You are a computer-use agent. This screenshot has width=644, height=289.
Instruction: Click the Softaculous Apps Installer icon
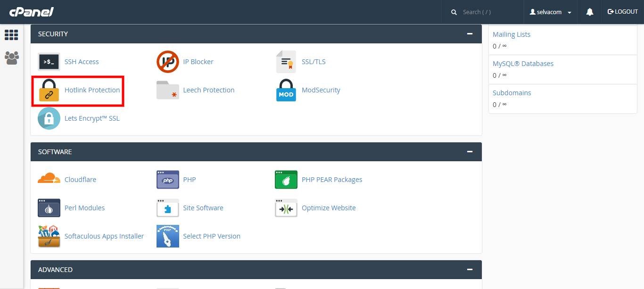point(49,236)
